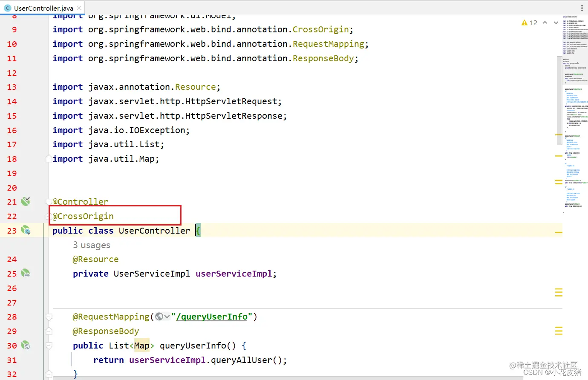Image resolution: width=588 pixels, height=380 pixels.
Task: Collapse the queryUserInfo method on line 30
Action: point(49,346)
